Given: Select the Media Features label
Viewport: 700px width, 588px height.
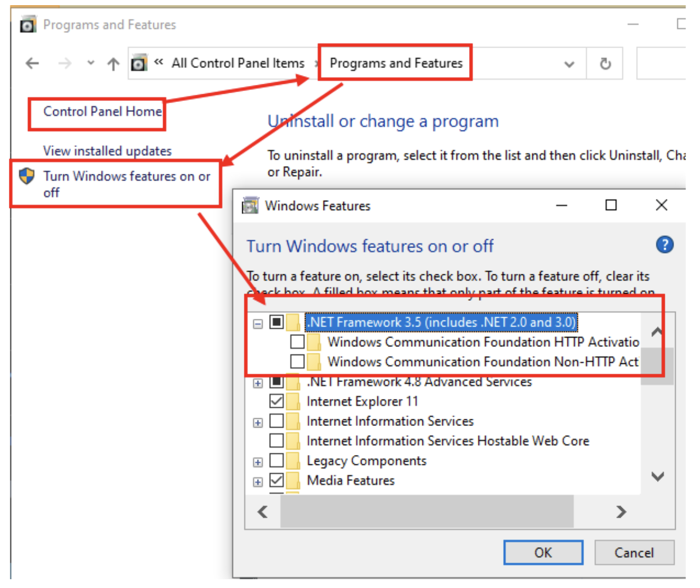Looking at the screenshot, I should tap(351, 480).
